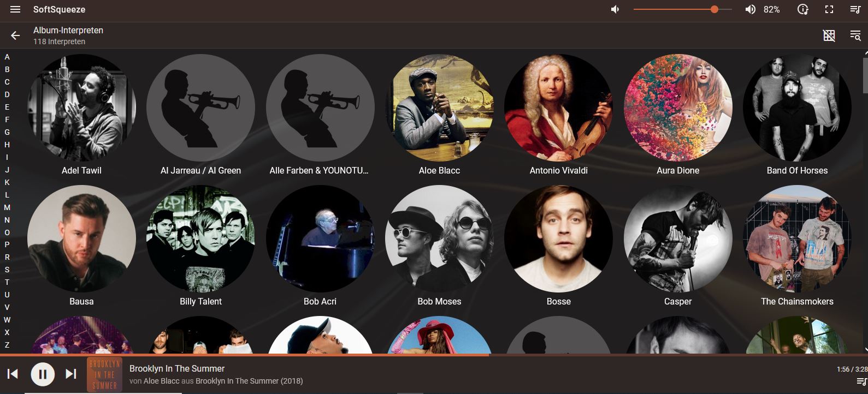Adjust the volume slider handle
Image resolution: width=868 pixels, height=394 pixels.
click(715, 10)
